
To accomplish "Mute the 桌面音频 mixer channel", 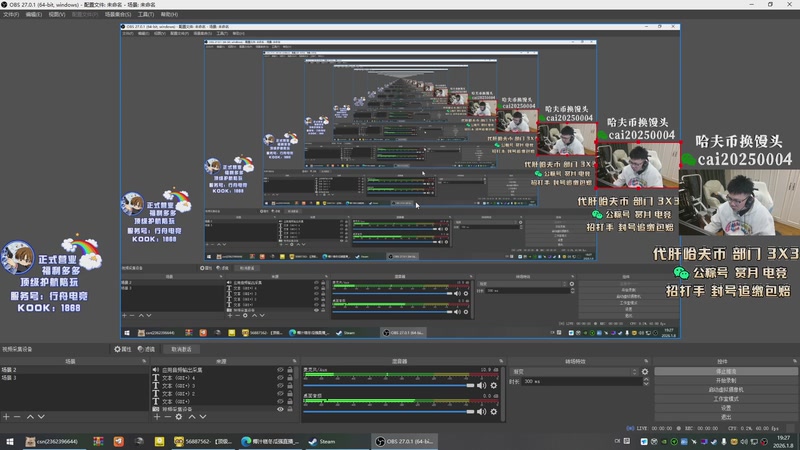I will pyautogui.click(x=481, y=411).
